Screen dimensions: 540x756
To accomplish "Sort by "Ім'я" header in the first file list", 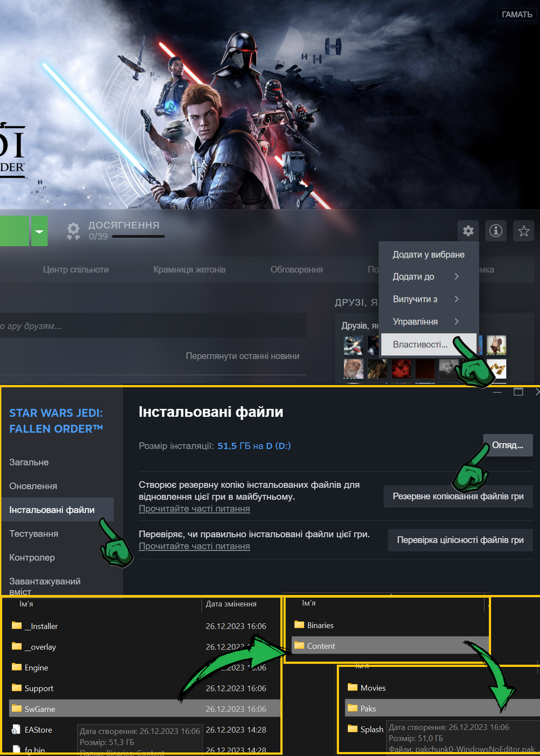I will point(26,604).
